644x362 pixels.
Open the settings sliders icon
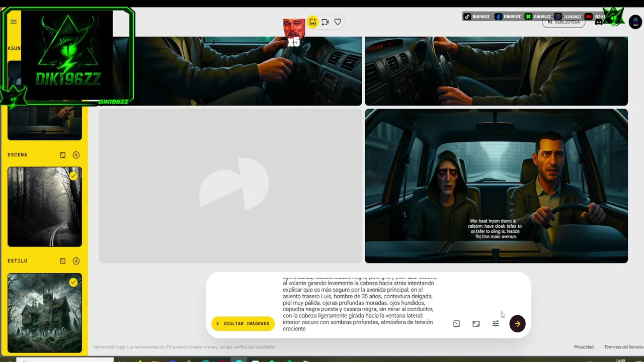[x=496, y=324]
